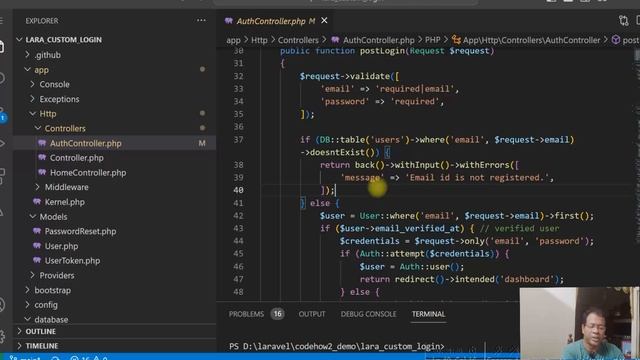
Task: Click PHP icon beside HomeController.php
Action: (x=42, y=172)
